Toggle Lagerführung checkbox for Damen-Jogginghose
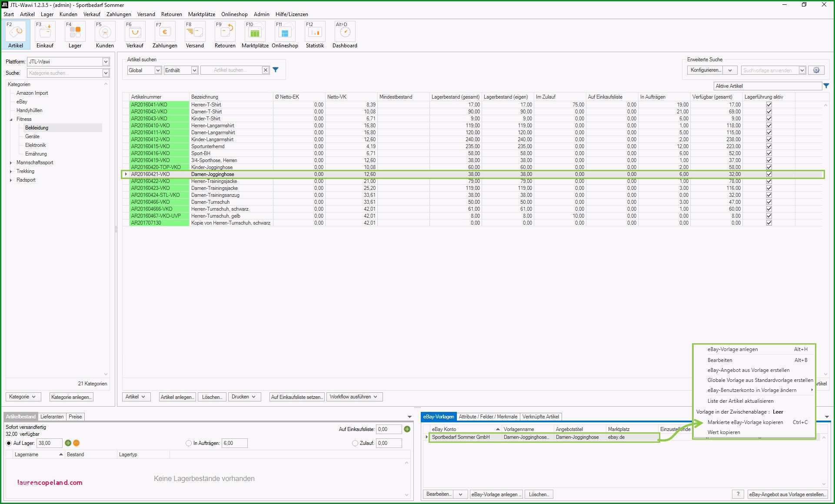The height and width of the screenshot is (504, 835). tap(769, 174)
